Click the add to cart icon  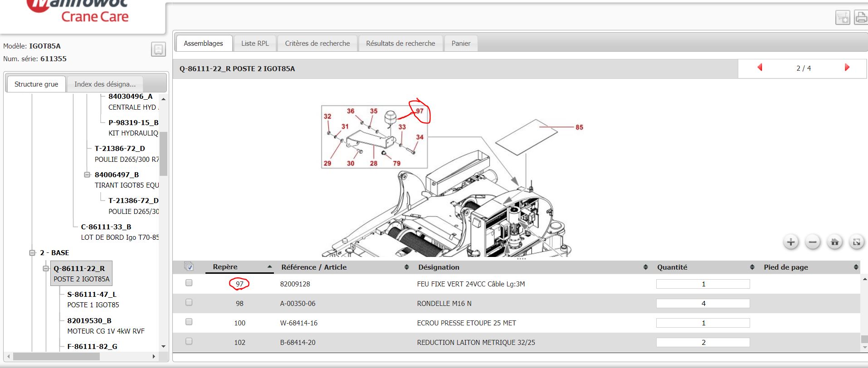click(842, 18)
